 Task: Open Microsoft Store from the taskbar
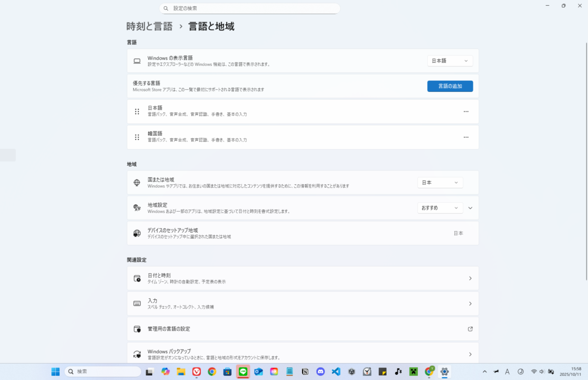(227, 371)
